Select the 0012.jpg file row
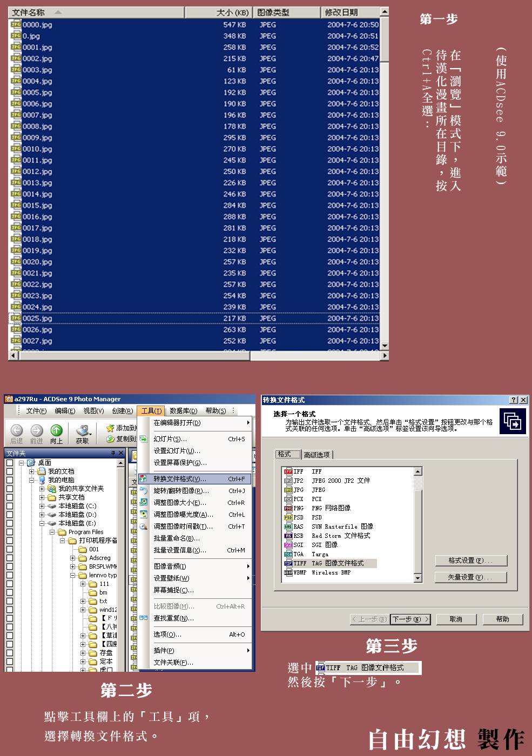The height and width of the screenshot is (756, 532). (x=38, y=172)
